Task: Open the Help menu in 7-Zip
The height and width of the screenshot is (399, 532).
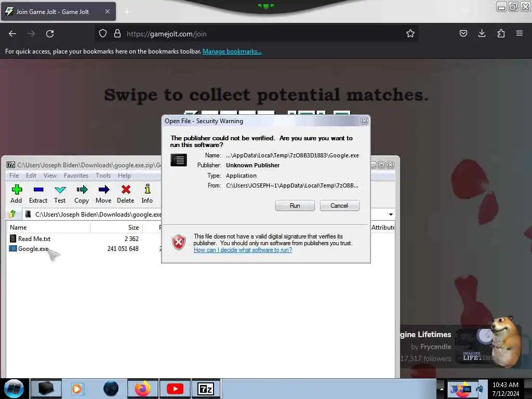Action: 124,176
